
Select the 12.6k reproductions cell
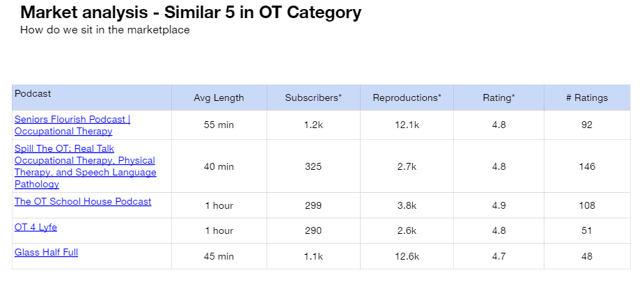(407, 256)
